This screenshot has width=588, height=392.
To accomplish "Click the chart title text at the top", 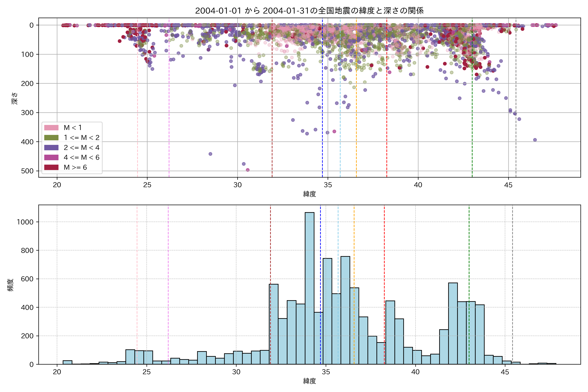I will pos(309,11).
